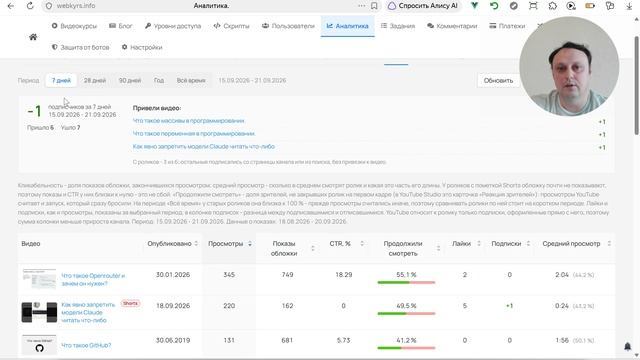
Task: Go to the home page via house icon
Action: pyautogui.click(x=33, y=37)
